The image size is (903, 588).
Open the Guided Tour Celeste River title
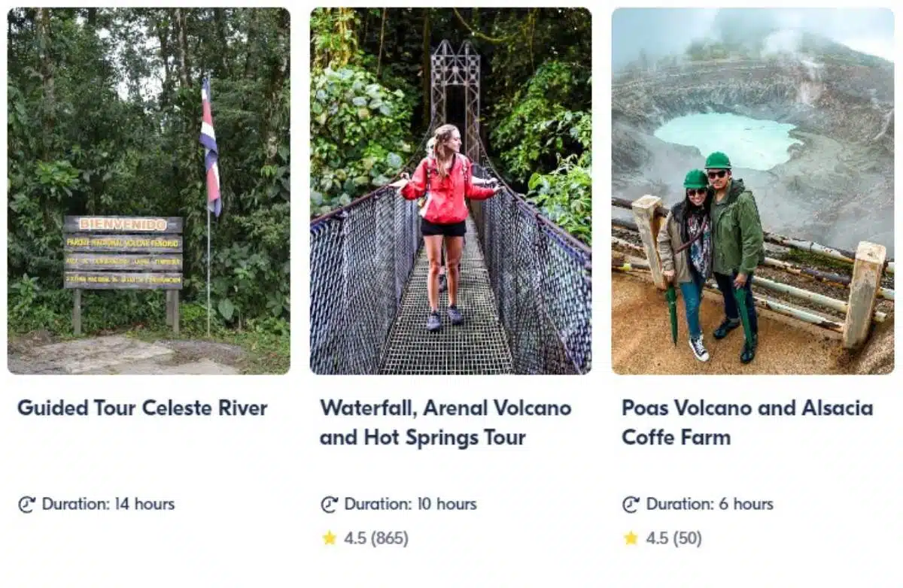[142, 408]
